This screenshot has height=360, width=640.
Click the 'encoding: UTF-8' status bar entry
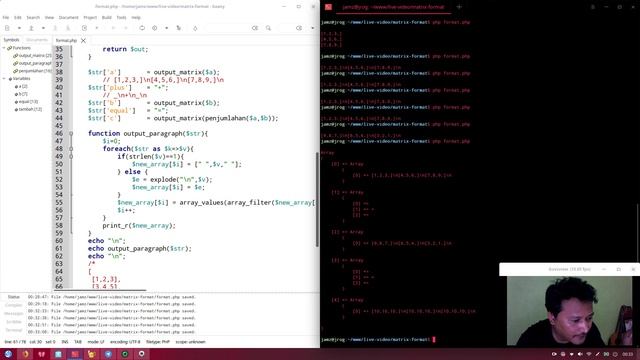[x=125, y=342]
